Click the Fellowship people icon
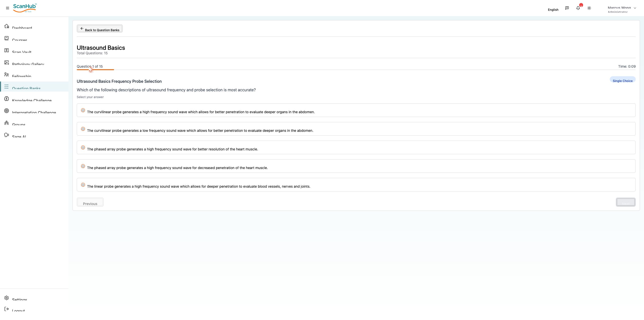 (7, 74)
